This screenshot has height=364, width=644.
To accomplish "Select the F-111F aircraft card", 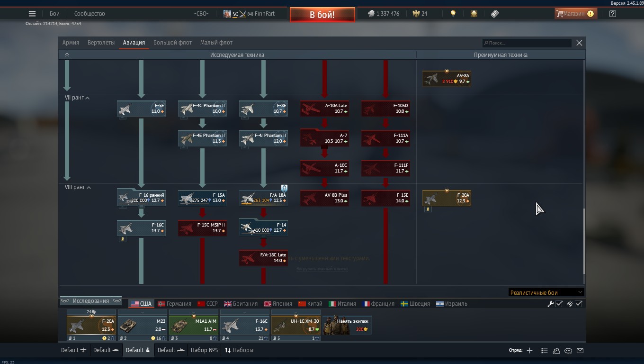I will (385, 168).
